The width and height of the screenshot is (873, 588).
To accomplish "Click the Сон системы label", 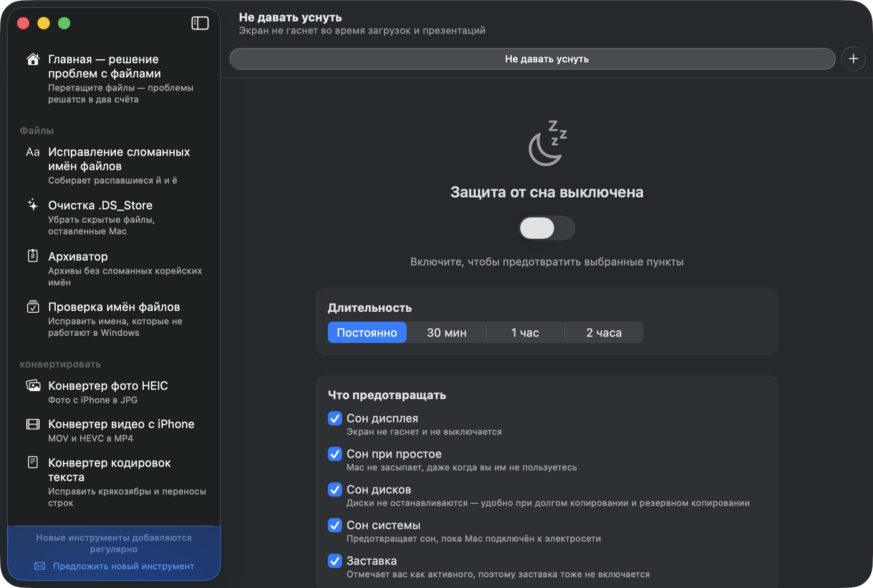I will [383, 525].
